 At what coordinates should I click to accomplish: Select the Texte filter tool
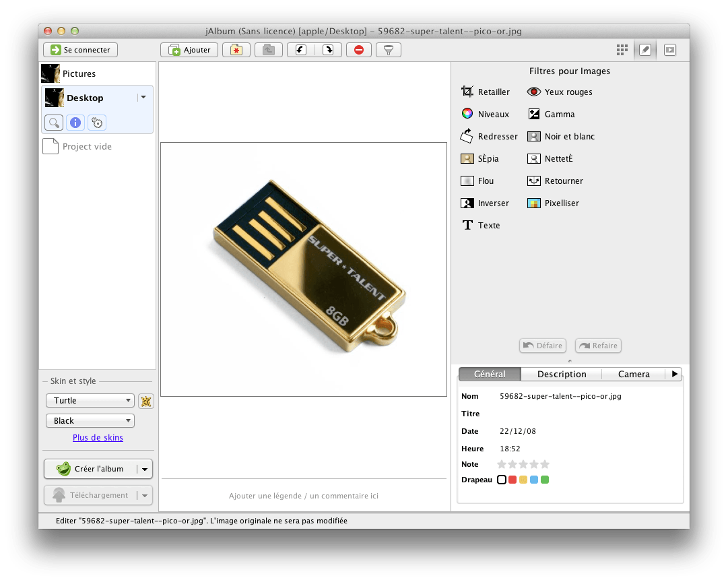[481, 225]
